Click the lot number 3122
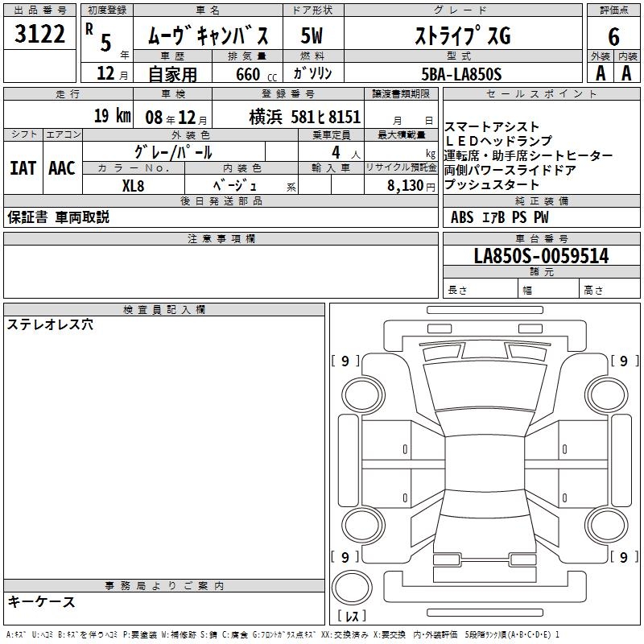Viewport: 644px width, 644px height. 40,35
